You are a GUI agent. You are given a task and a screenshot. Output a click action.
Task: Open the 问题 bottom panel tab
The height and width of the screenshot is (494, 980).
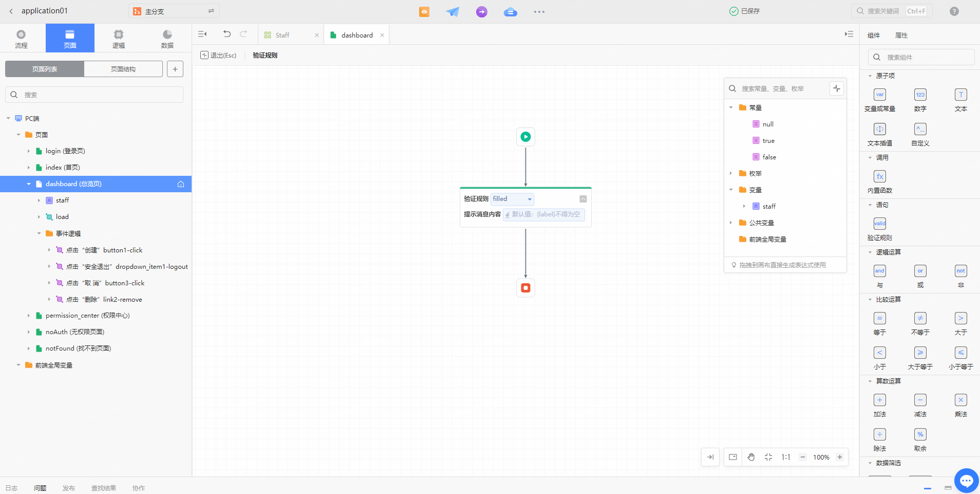point(40,488)
